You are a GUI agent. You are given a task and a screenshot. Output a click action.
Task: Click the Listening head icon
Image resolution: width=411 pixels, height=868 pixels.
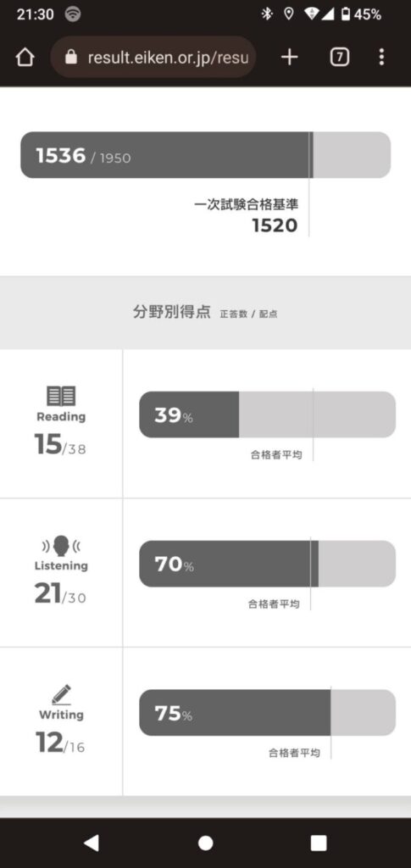[x=61, y=546]
